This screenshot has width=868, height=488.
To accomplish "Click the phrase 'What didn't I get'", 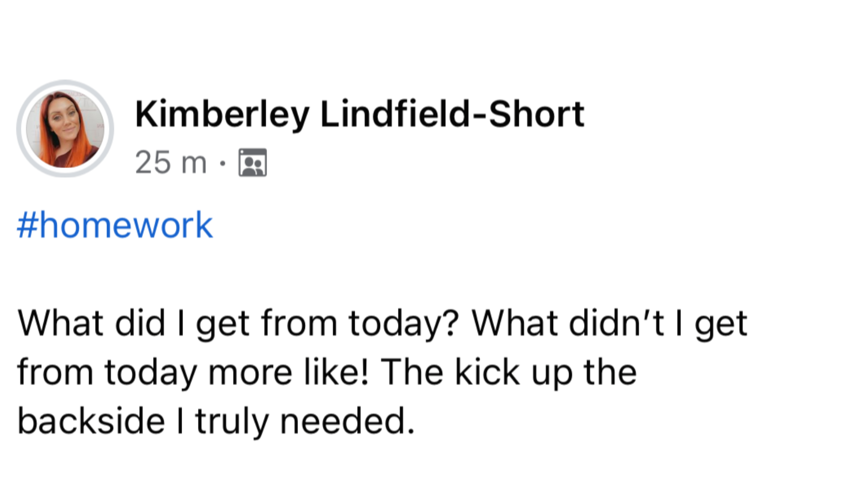I will 609,323.
